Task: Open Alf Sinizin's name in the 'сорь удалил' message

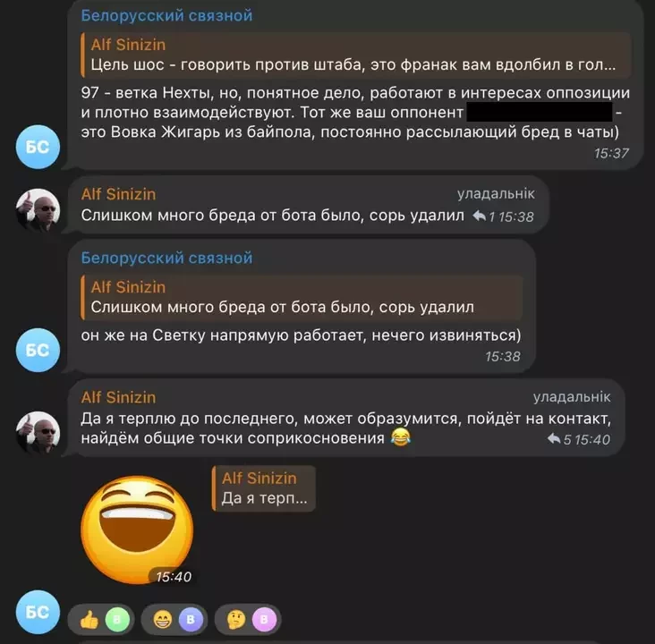Action: [119, 194]
